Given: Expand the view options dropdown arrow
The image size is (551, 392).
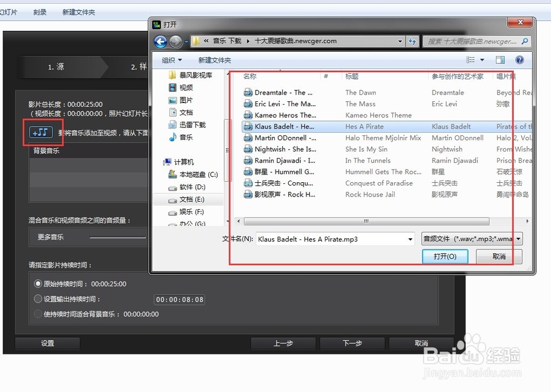Looking at the screenshot, I should [482, 60].
